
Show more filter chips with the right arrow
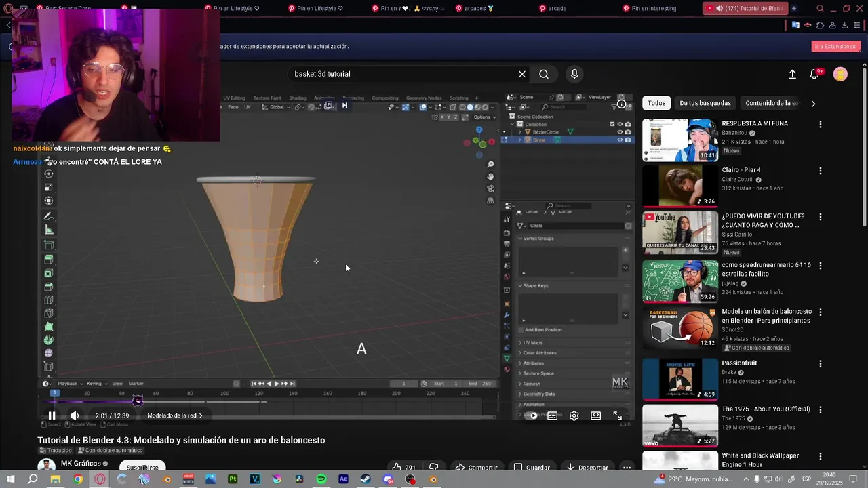[813, 103]
